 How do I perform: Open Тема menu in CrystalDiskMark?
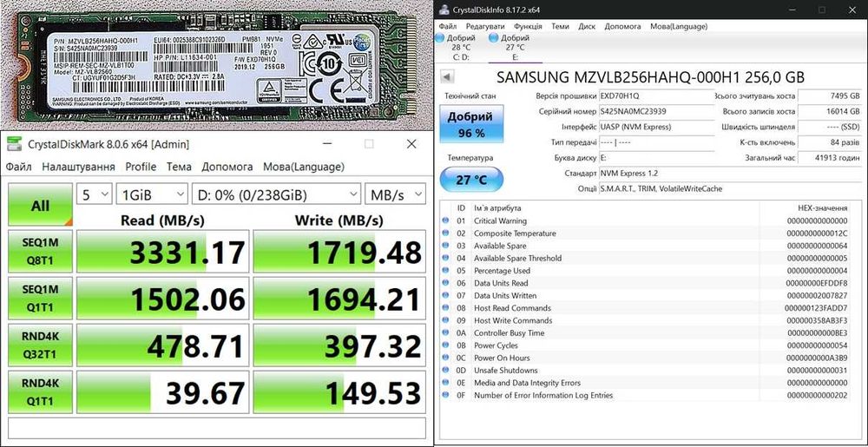click(x=179, y=167)
